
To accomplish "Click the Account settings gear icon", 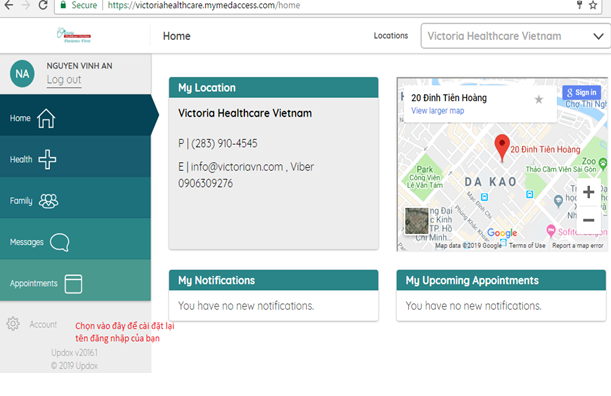I will (x=13, y=324).
